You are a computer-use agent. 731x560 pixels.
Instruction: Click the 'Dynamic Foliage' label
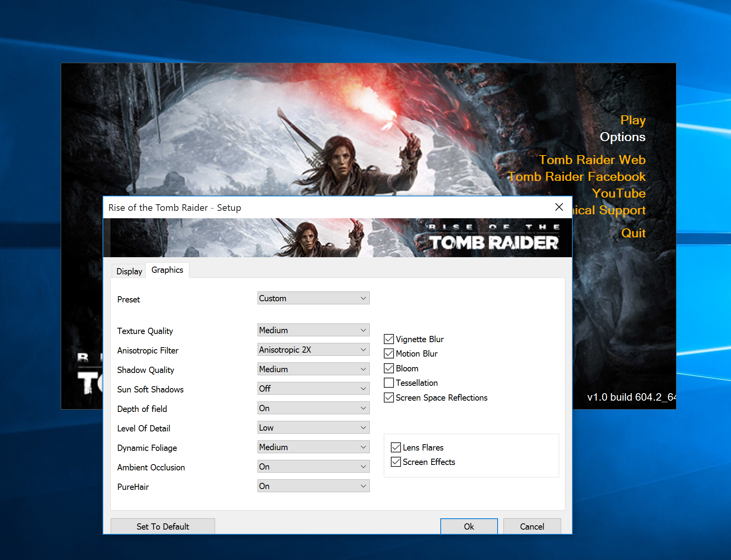coord(147,448)
